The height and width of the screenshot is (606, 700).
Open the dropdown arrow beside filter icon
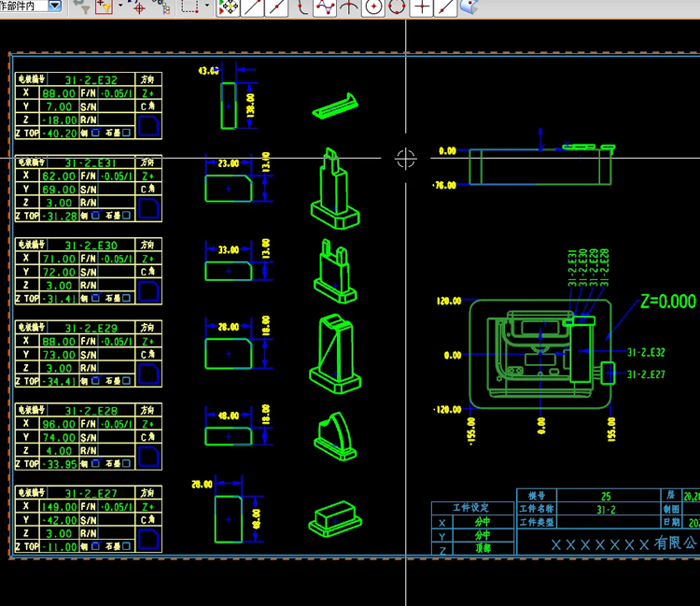(120, 7)
